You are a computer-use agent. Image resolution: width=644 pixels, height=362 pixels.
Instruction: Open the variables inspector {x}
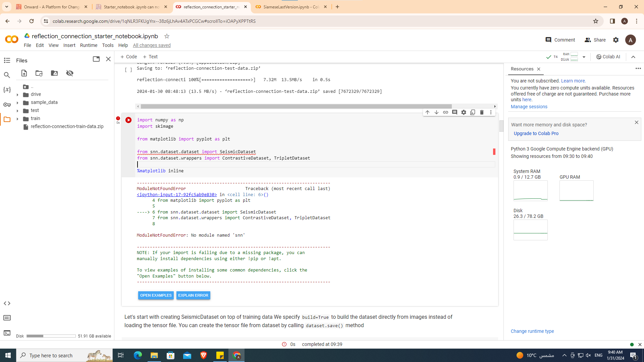7,89
